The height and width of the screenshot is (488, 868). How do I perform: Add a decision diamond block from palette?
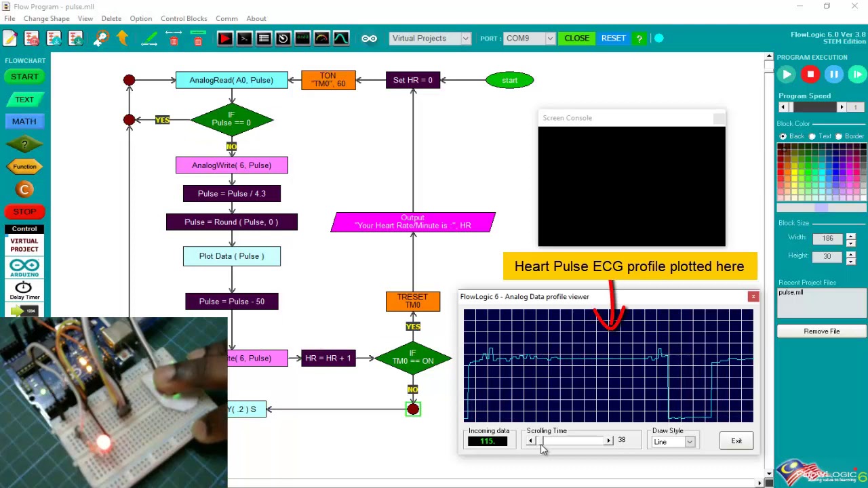[x=24, y=144]
